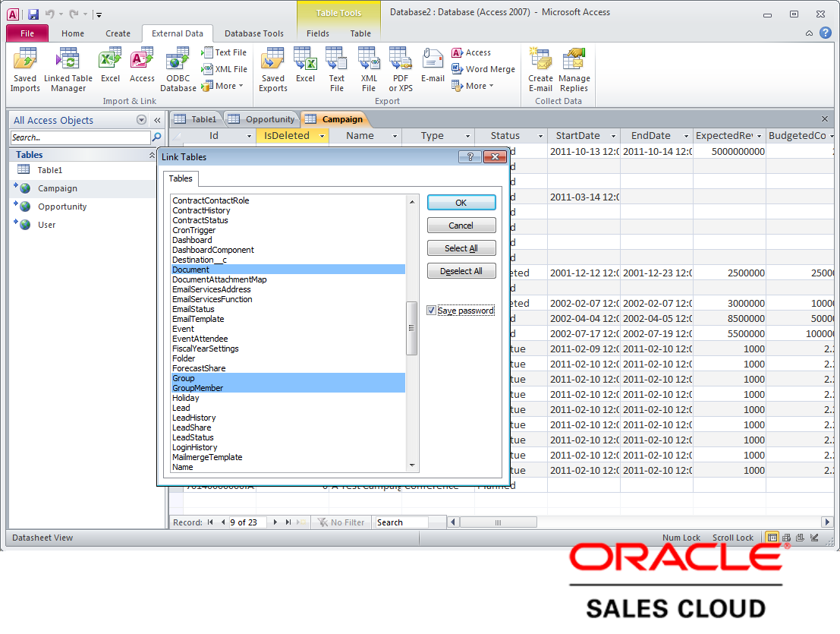
Task: Toggle the Save password checkbox
Action: click(431, 311)
